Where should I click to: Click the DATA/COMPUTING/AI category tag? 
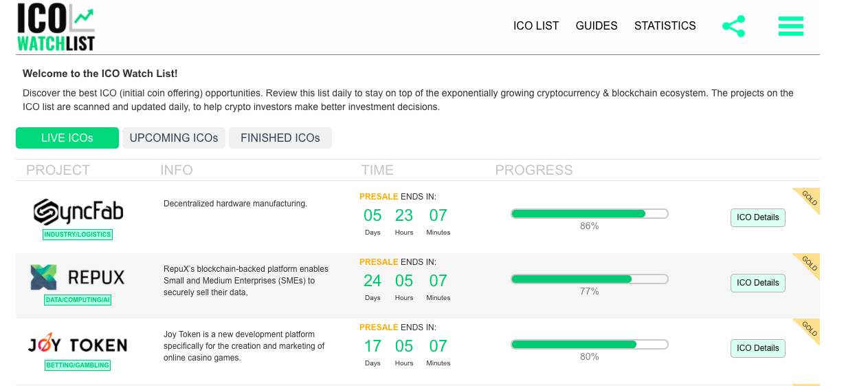tap(78, 300)
